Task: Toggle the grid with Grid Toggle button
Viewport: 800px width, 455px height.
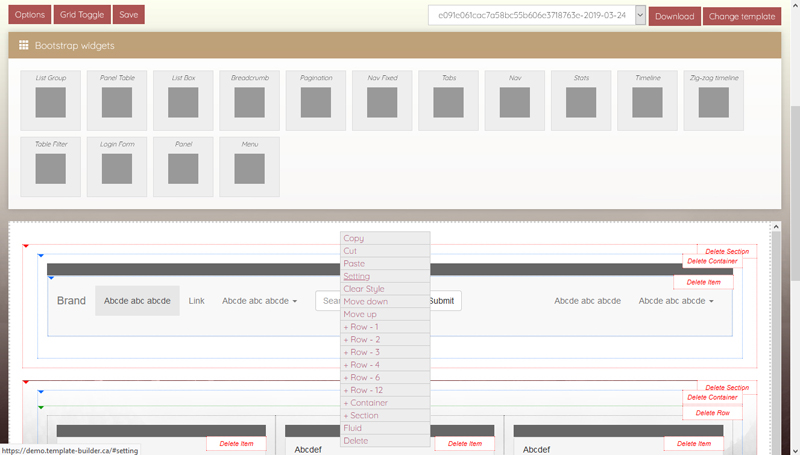Action: pyautogui.click(x=81, y=15)
